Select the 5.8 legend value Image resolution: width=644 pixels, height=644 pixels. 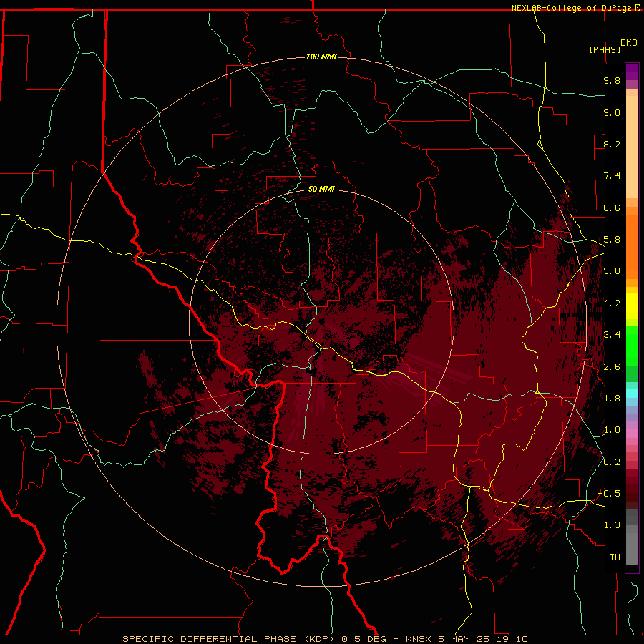[x=612, y=240]
